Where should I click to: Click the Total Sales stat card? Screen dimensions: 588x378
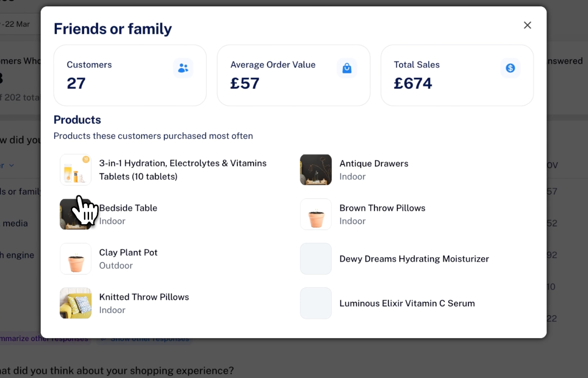(x=457, y=75)
